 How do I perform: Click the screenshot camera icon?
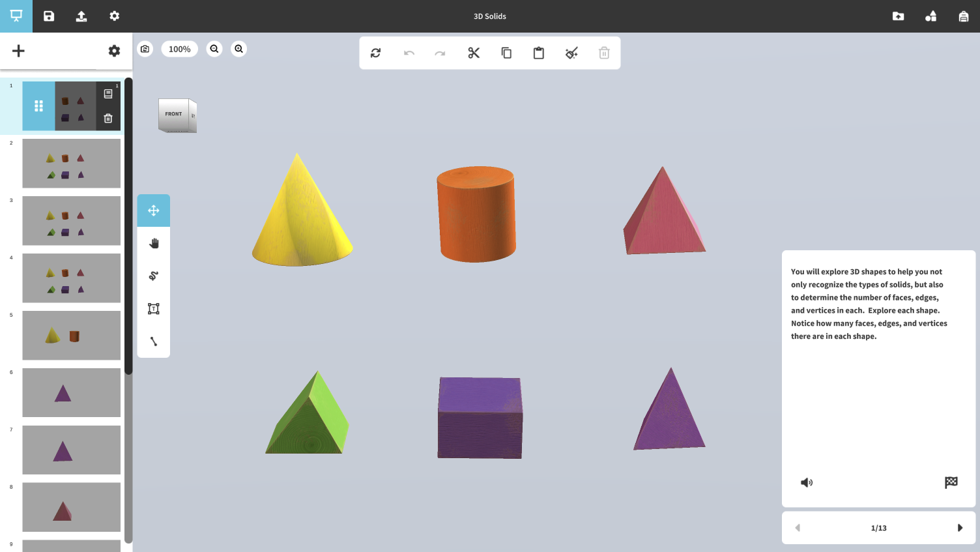[145, 49]
